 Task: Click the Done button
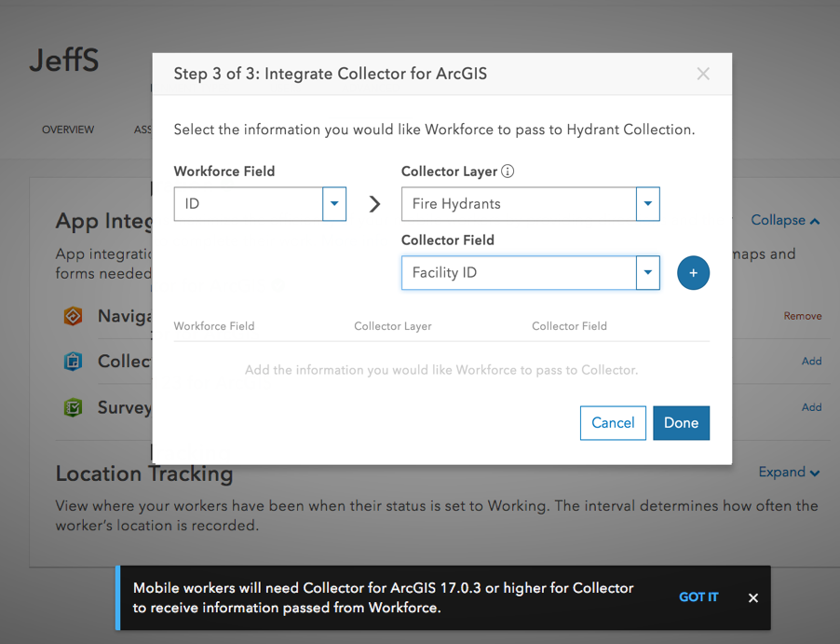pos(682,423)
